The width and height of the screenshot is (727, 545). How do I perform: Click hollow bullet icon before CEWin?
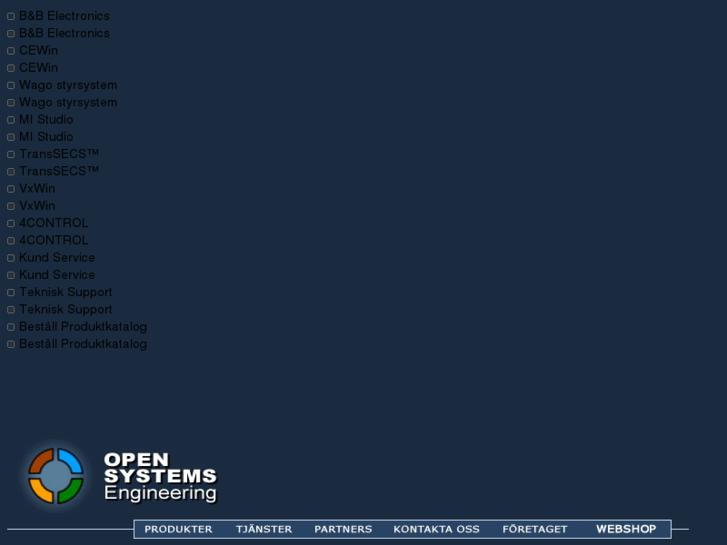[x=11, y=51]
